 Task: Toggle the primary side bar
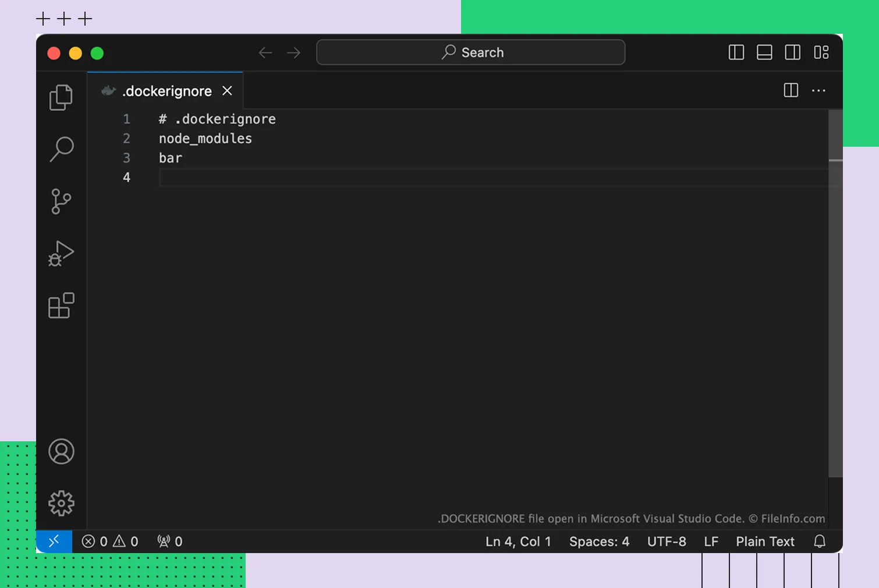click(736, 52)
